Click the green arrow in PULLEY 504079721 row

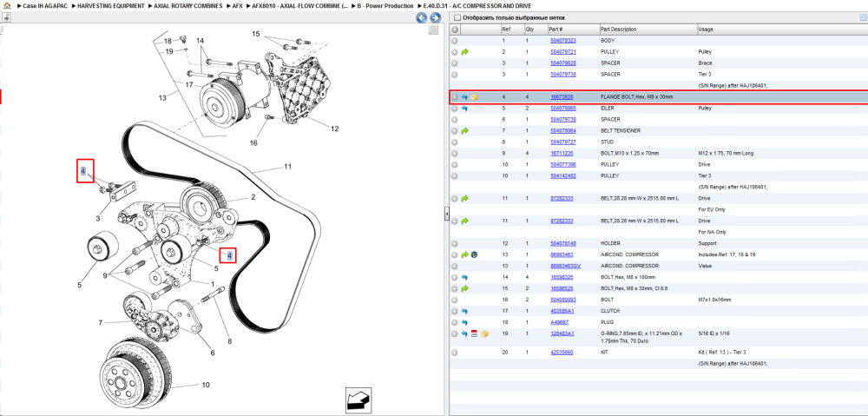click(x=464, y=52)
